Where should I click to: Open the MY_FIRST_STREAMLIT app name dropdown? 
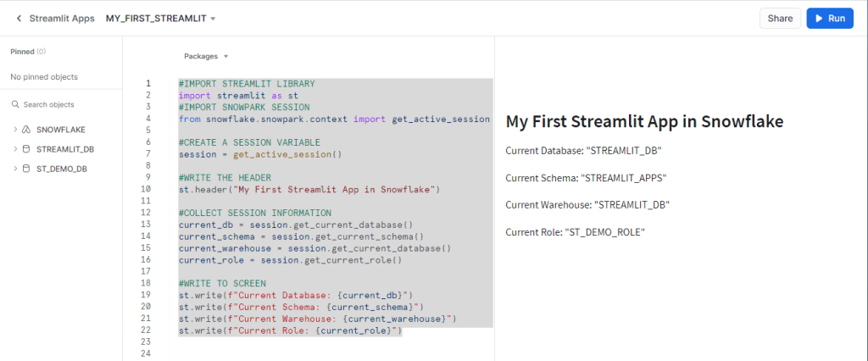coord(160,18)
